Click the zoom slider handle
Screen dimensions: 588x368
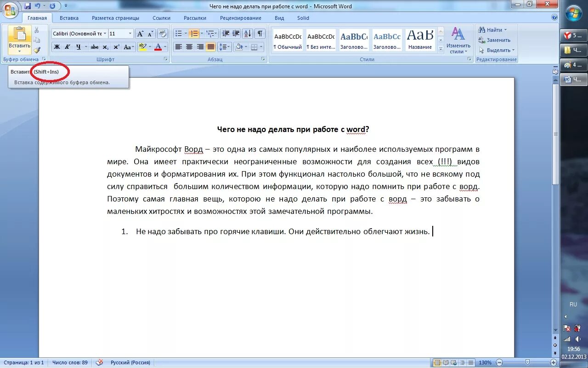pos(528,362)
